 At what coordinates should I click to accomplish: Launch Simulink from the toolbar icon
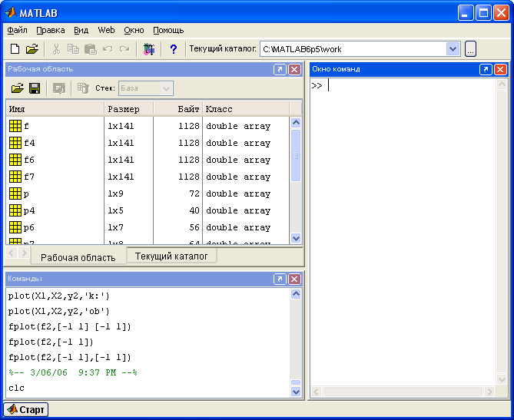(149, 49)
